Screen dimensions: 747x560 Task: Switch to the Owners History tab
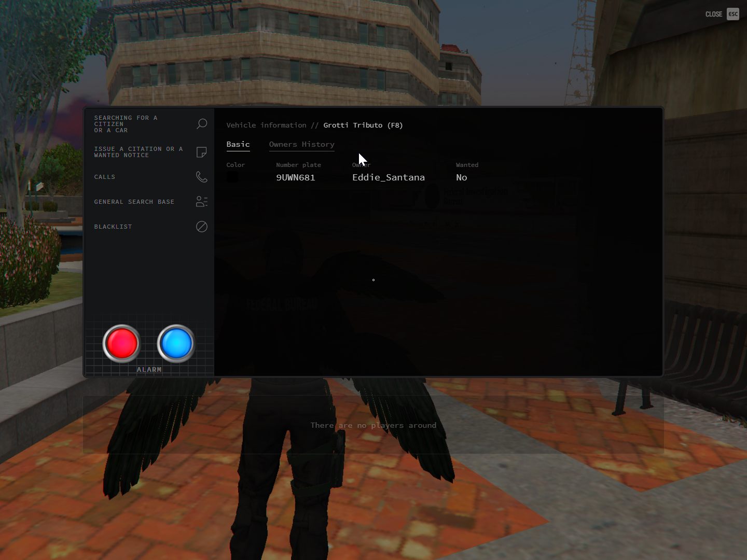(x=301, y=145)
